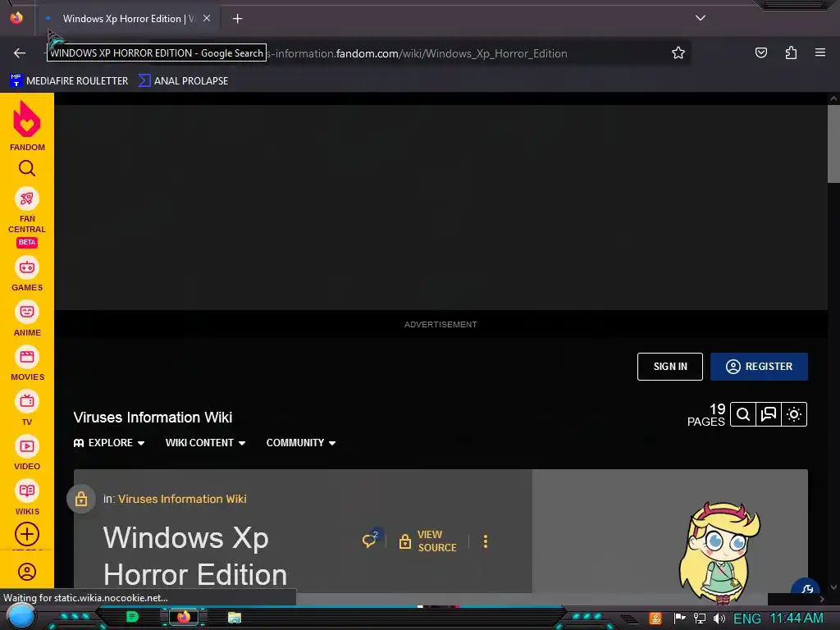Expand the Explore menu

coord(109,442)
